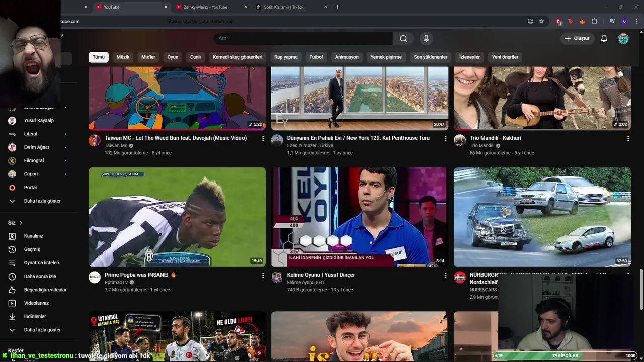
Task: Click the NURB&CARS channel avatar
Action: [460, 277]
